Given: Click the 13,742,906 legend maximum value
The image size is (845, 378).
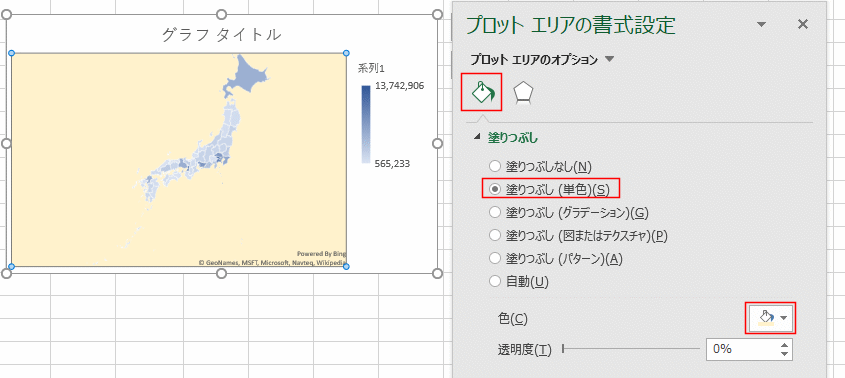Looking at the screenshot, I should (399, 85).
